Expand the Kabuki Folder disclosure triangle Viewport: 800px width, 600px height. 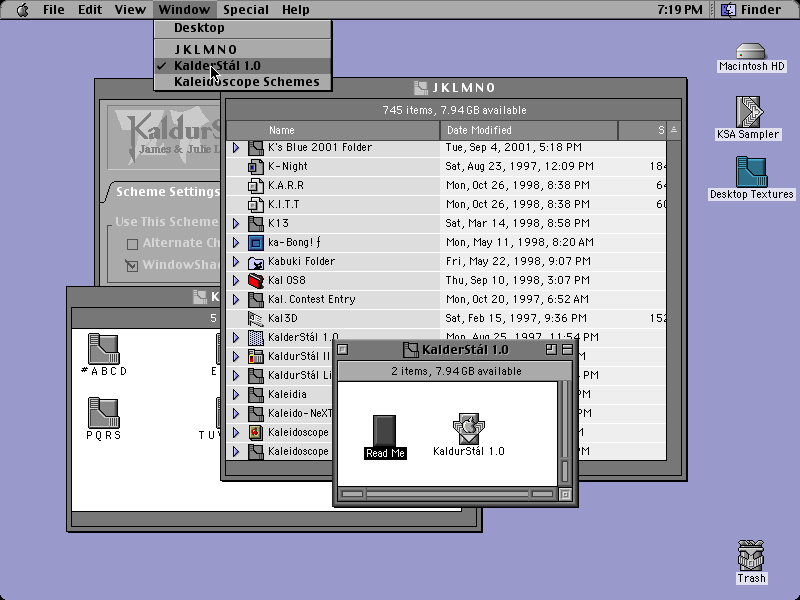point(236,261)
